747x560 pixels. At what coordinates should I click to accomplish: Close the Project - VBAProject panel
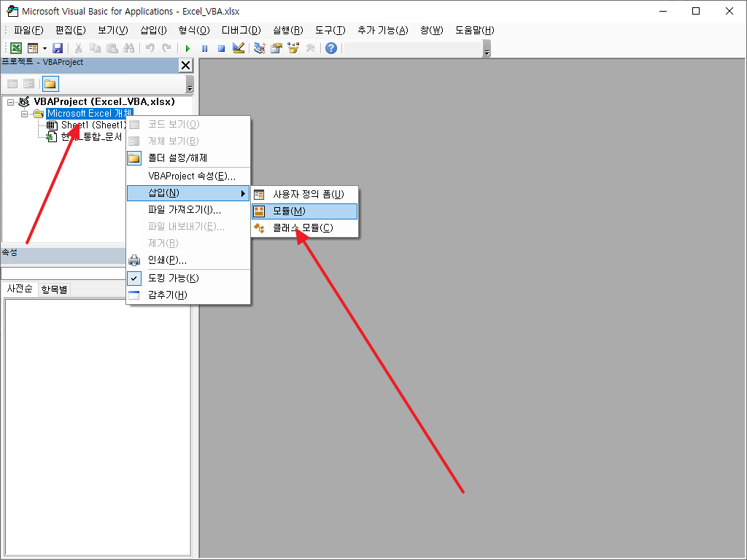(x=186, y=65)
